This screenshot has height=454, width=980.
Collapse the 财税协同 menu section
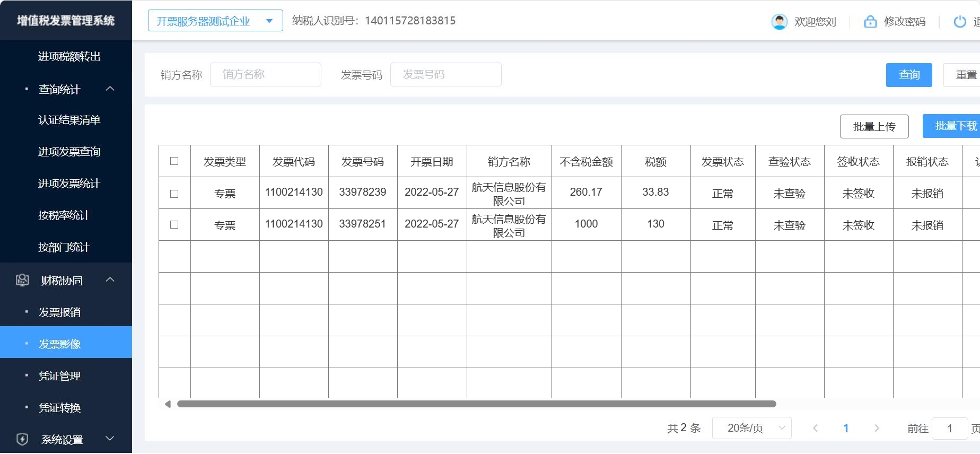coord(110,280)
